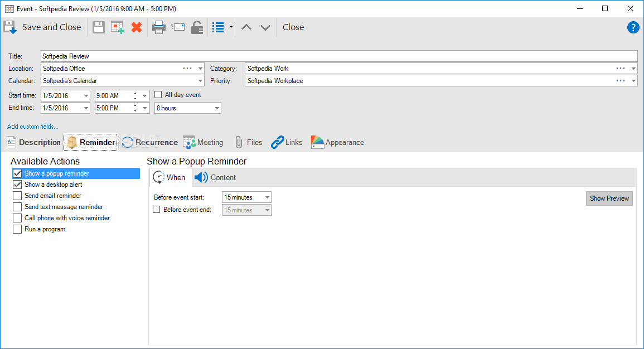This screenshot has width=644, height=349.
Task: Enable Call phone with voice reminder
Action: tap(17, 218)
